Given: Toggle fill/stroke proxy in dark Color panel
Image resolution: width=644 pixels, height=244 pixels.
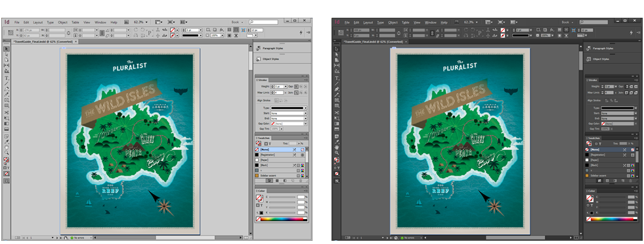Looking at the screenshot, I should (589, 198).
